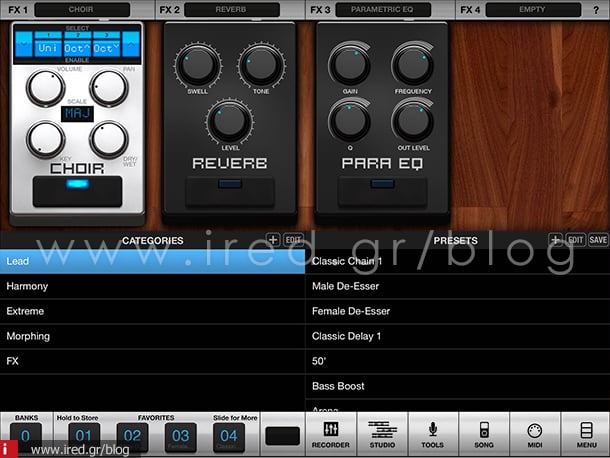Enable the Reverb pedal footswitch
Screen dimensions: 610x458
coord(230,191)
